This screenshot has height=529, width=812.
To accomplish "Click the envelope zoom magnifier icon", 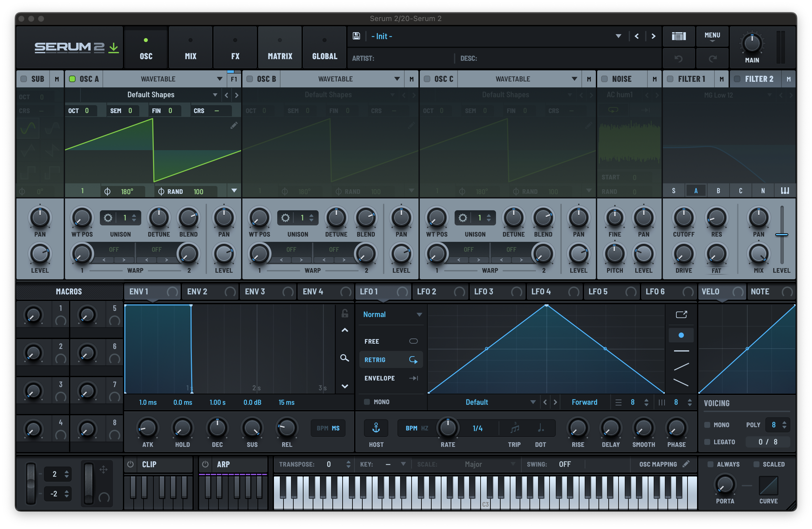I will point(345,358).
